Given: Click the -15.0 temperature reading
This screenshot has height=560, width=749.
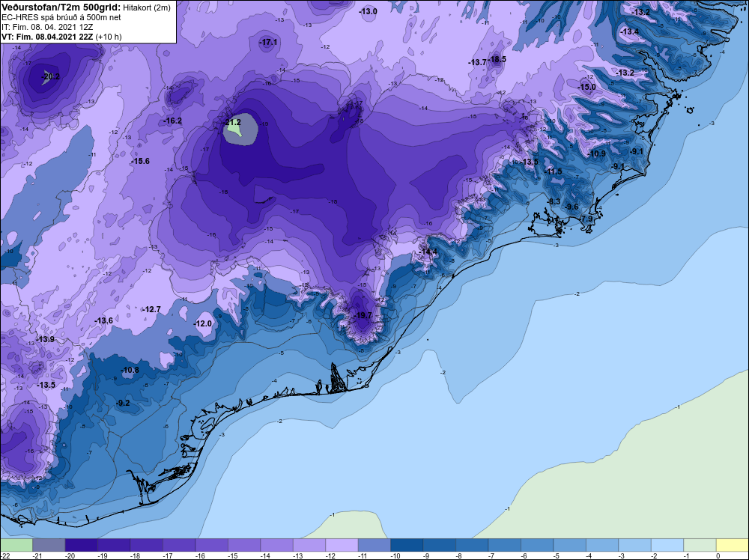Looking at the screenshot, I should [587, 88].
